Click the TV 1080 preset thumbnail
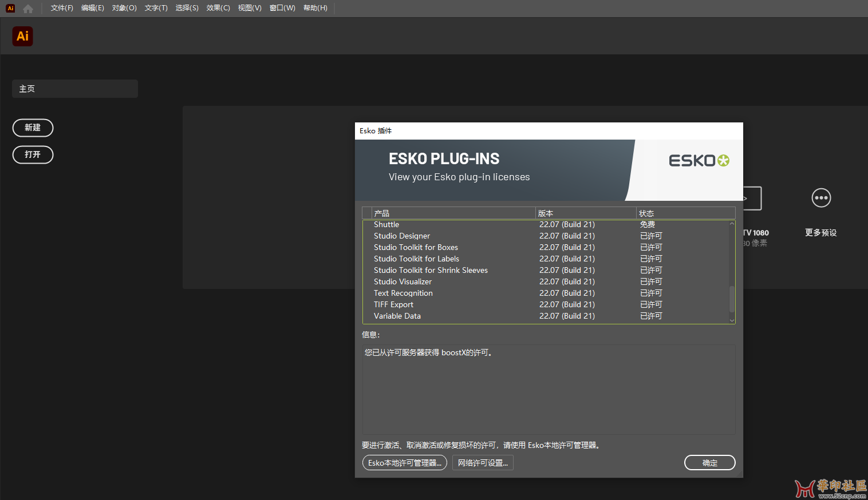Image resolution: width=868 pixels, height=500 pixels. (x=752, y=199)
